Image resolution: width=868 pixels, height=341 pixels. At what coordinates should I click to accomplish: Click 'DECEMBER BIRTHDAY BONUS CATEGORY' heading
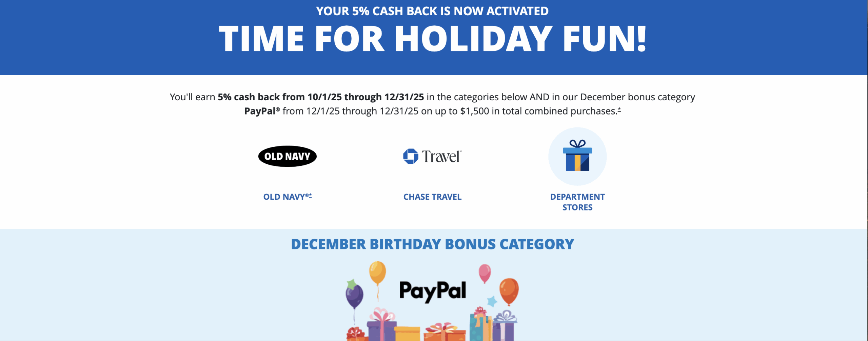click(x=433, y=244)
